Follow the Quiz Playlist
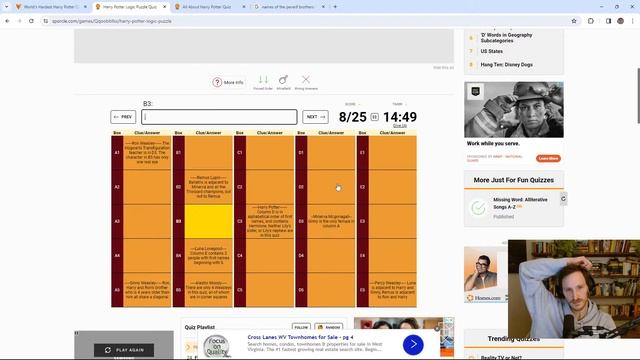The width and height of the screenshot is (640, 360). point(301,327)
